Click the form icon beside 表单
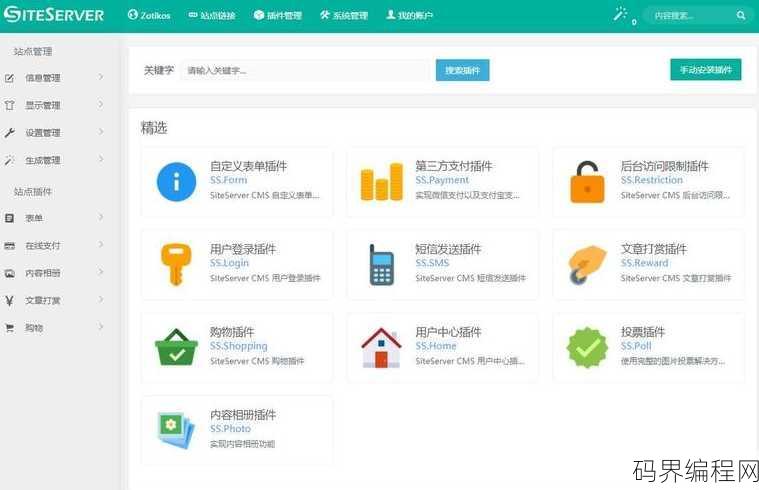Viewport: 759px width, 490px height. point(9,218)
